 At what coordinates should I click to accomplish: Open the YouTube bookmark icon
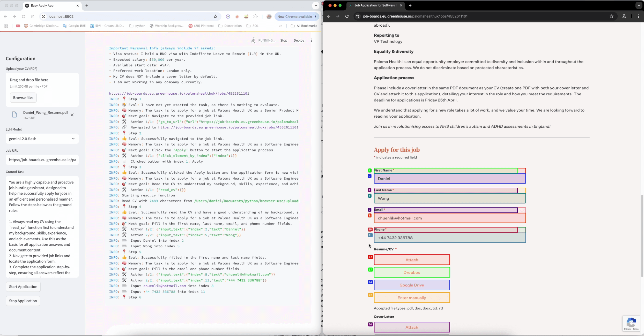point(18,26)
